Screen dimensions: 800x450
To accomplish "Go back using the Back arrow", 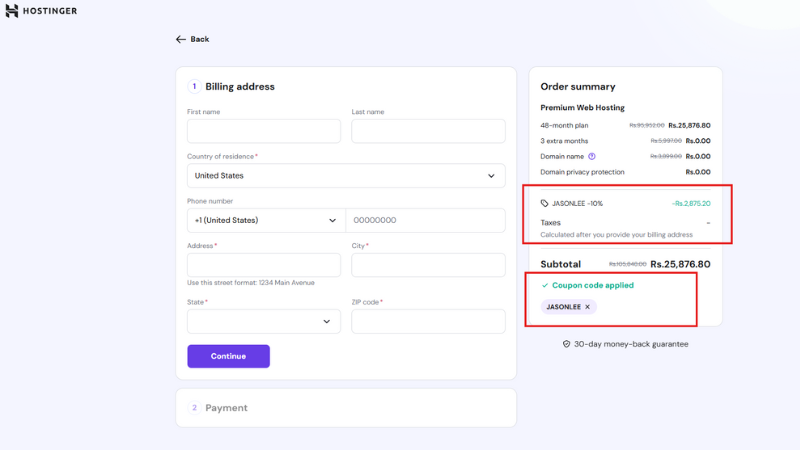I will coord(192,39).
